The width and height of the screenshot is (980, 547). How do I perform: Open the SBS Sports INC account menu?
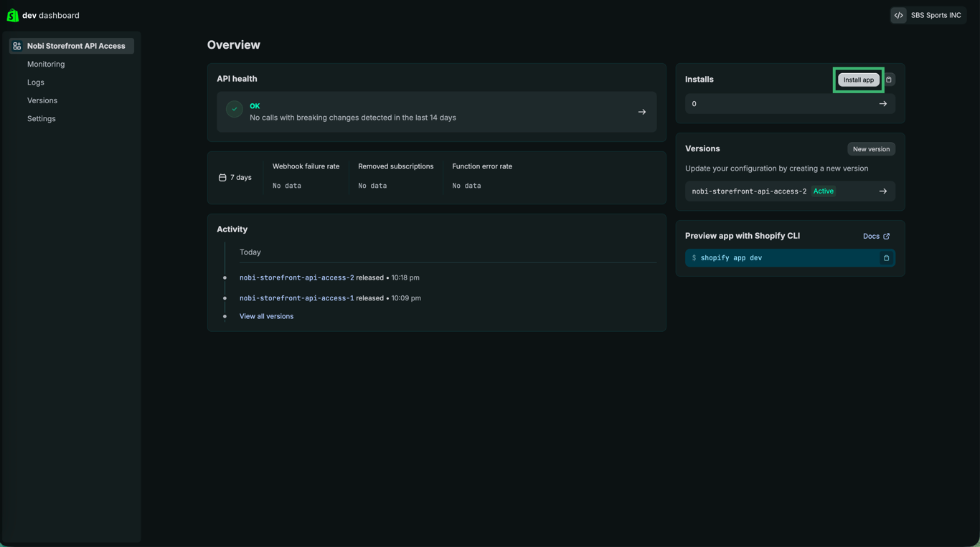point(928,15)
